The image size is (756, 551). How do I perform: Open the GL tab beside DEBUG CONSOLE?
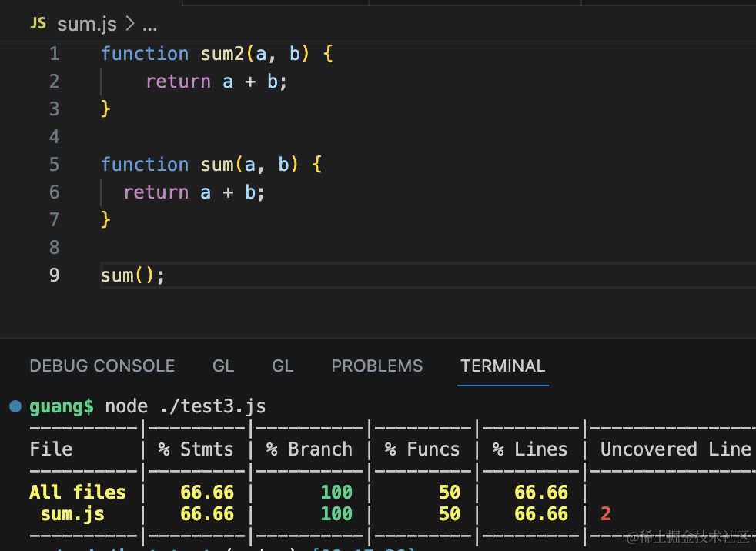(x=223, y=366)
